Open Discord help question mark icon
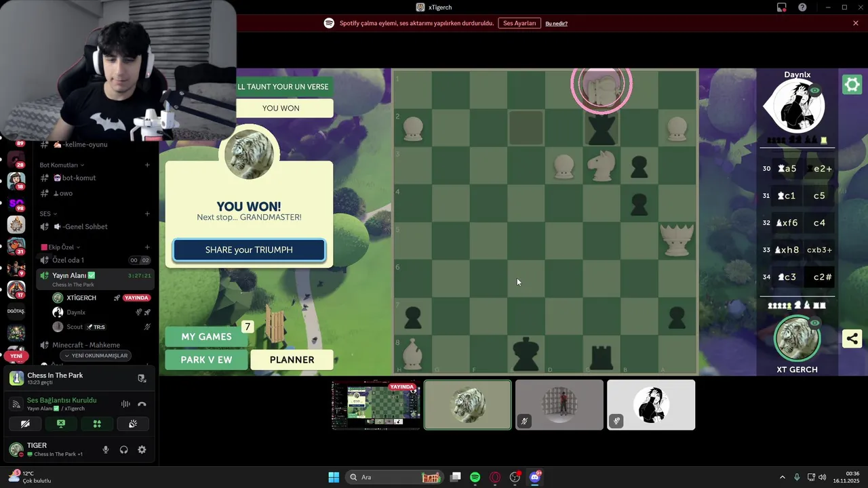The height and width of the screenshot is (488, 868). coord(802,7)
